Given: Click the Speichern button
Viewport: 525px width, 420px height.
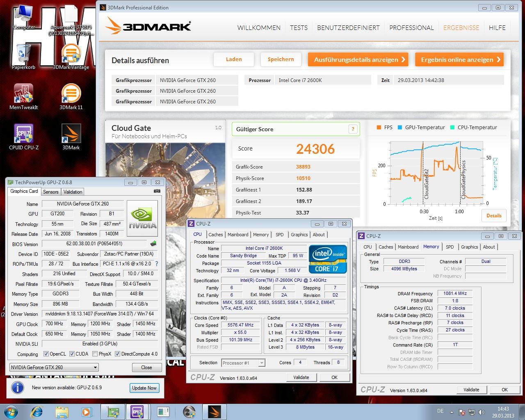Looking at the screenshot, I should point(281,59).
